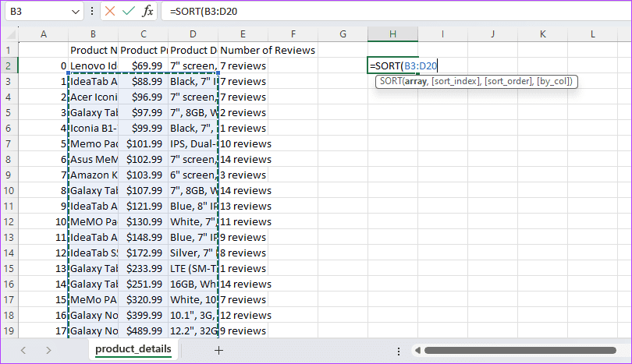Click the Lenovo Id cell in row 2

(x=93, y=65)
